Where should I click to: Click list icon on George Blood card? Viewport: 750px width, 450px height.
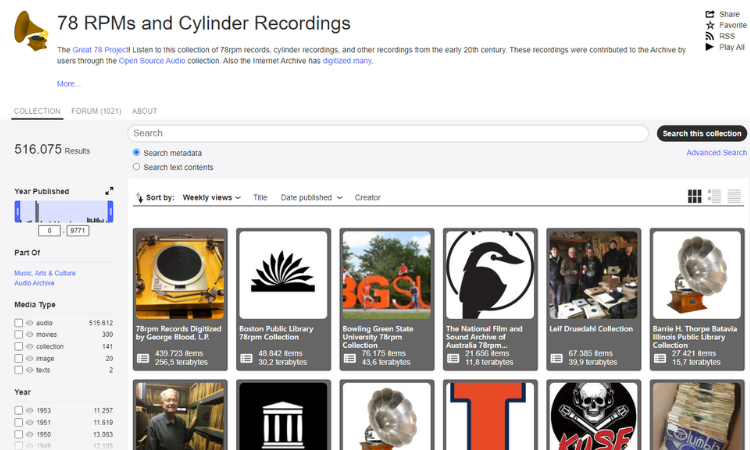pos(143,358)
